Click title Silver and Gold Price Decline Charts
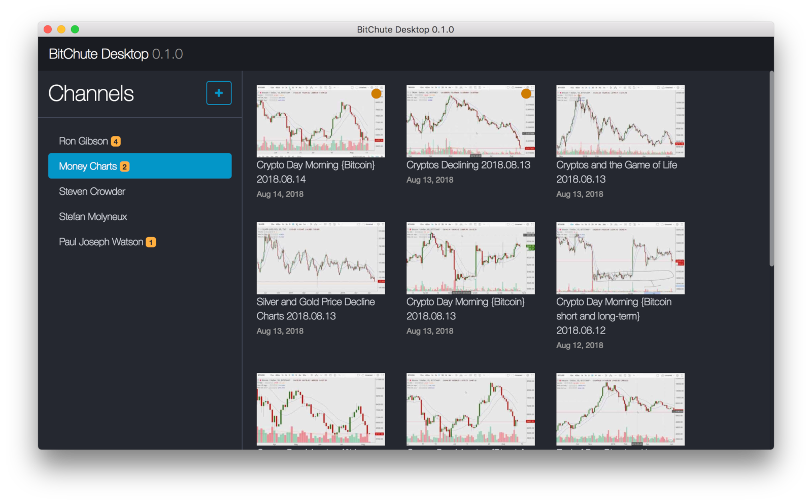 (x=316, y=309)
